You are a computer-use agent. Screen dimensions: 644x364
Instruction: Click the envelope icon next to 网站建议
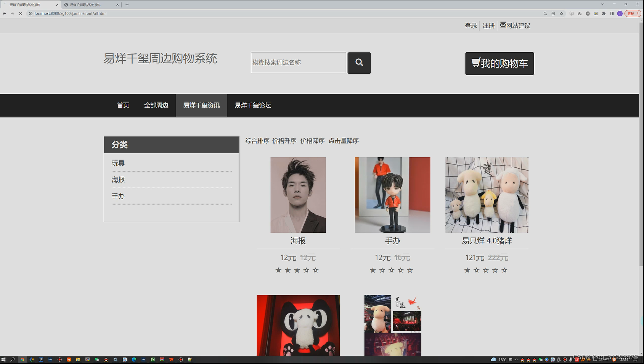tap(503, 25)
